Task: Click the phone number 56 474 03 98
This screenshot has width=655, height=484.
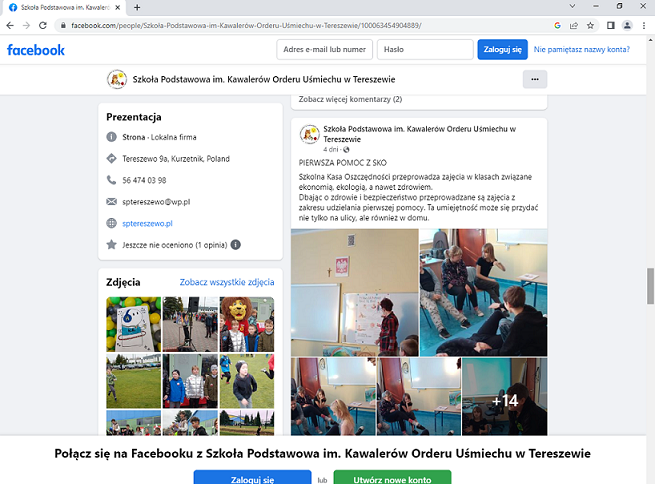Action: [144, 180]
